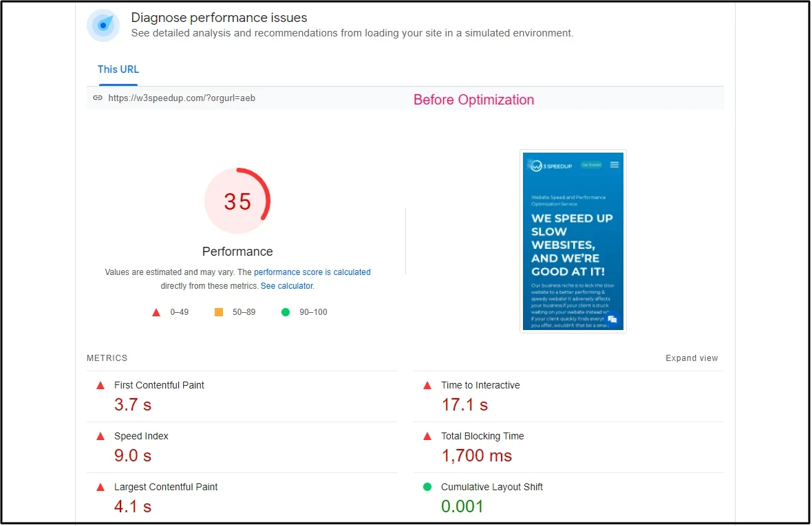The image size is (812, 526).
Task: Click the Time to Interactive 17.1 s metric
Action: 464,404
